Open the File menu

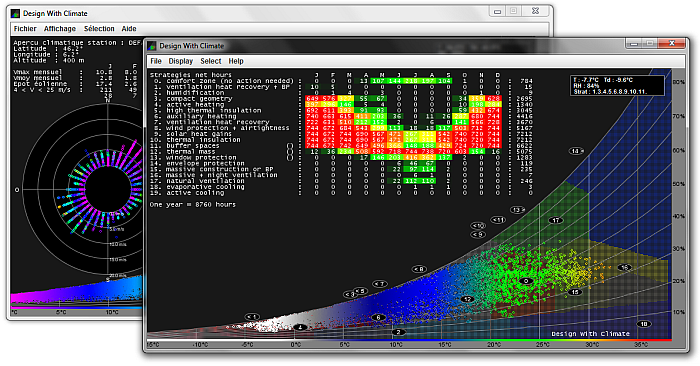point(156,61)
